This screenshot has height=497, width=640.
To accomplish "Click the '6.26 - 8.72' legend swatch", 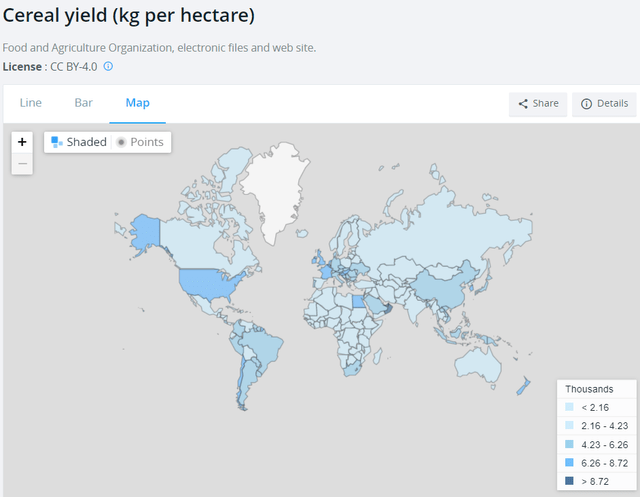I will (x=569, y=463).
